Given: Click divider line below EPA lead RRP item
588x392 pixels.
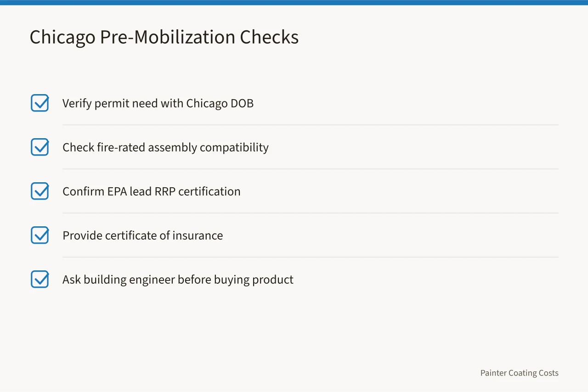Looking at the screenshot, I should coord(311,213).
